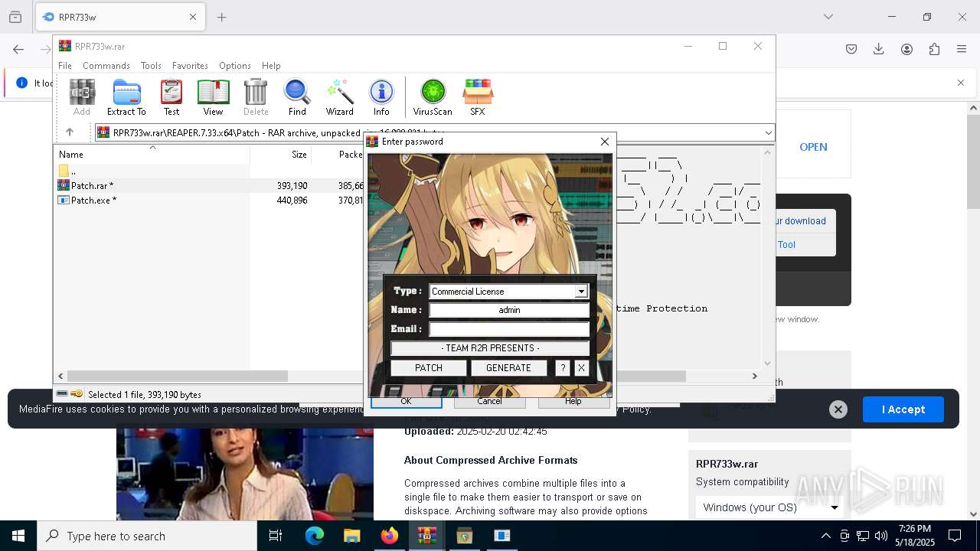Sort file list by Name column
The image size is (980, 551).
[153, 155]
